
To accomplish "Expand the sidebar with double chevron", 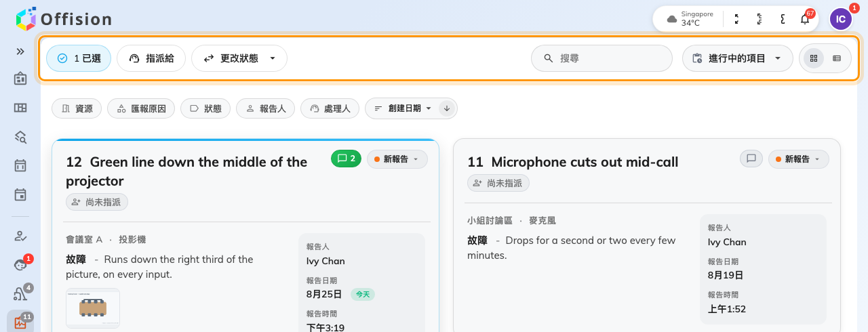I will 20,51.
